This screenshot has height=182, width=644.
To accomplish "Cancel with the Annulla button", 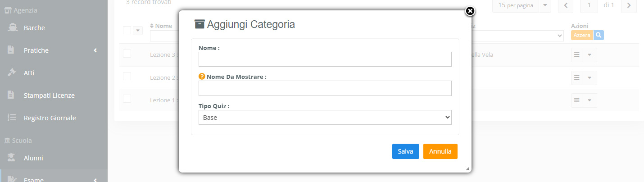I will tap(440, 151).
